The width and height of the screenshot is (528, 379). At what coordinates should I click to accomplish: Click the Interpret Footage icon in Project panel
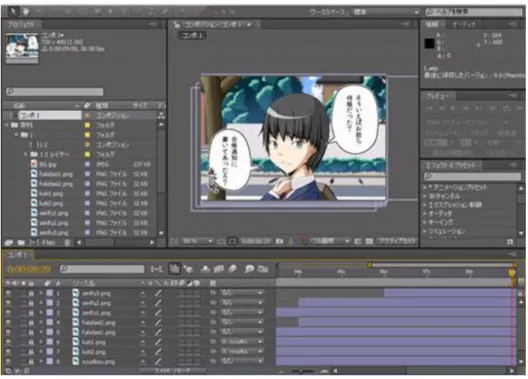[9, 242]
